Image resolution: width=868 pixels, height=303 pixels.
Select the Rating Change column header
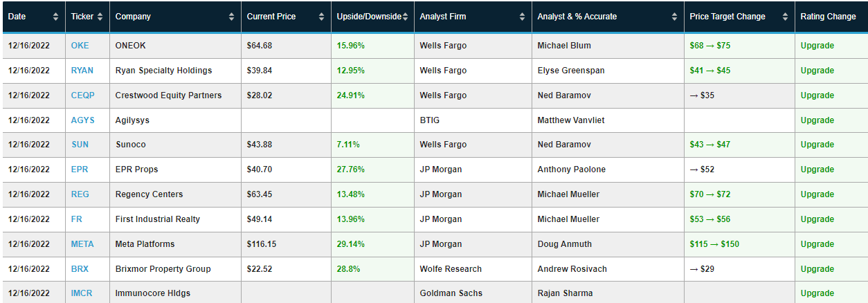point(828,17)
